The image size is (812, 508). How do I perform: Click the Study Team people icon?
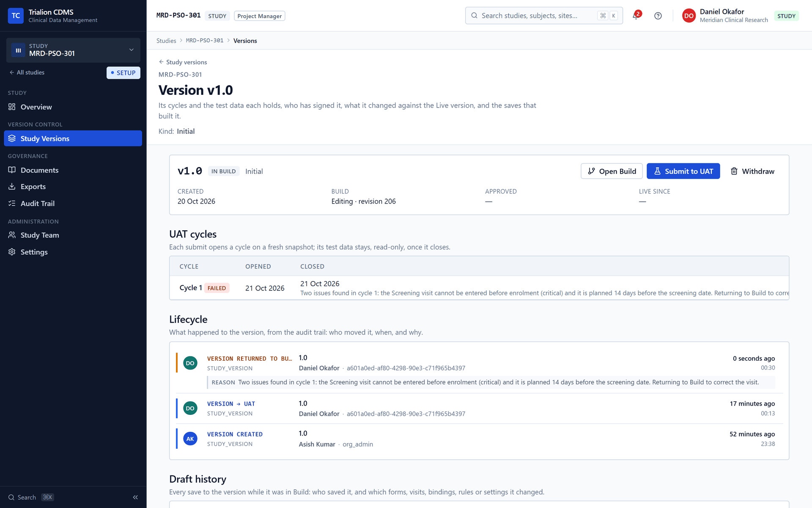[x=12, y=235]
